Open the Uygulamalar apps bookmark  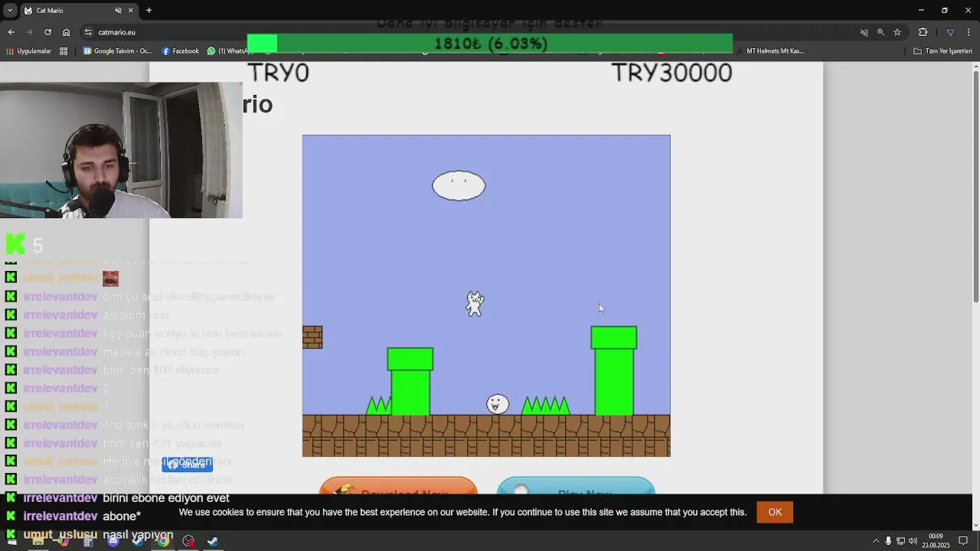pyautogui.click(x=29, y=51)
